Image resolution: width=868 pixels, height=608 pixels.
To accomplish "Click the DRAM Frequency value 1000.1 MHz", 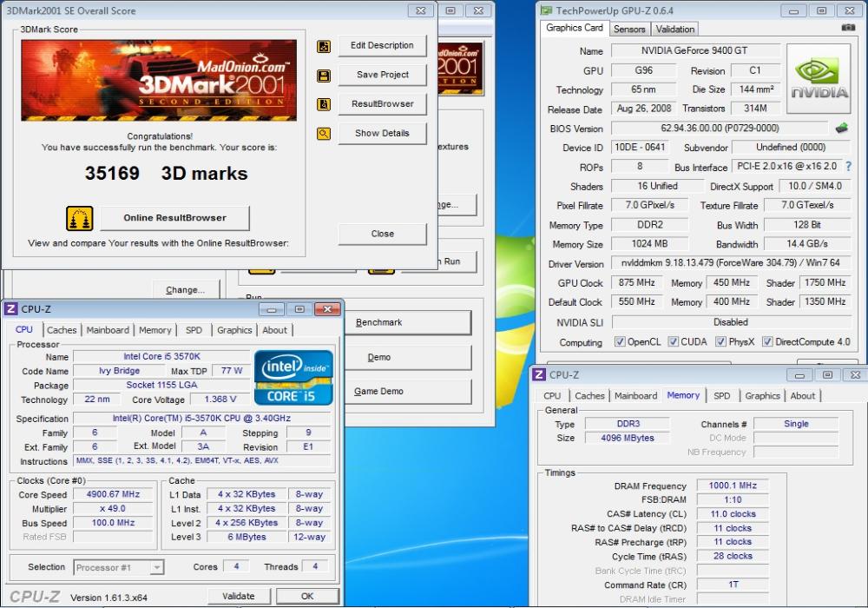I will coord(733,486).
